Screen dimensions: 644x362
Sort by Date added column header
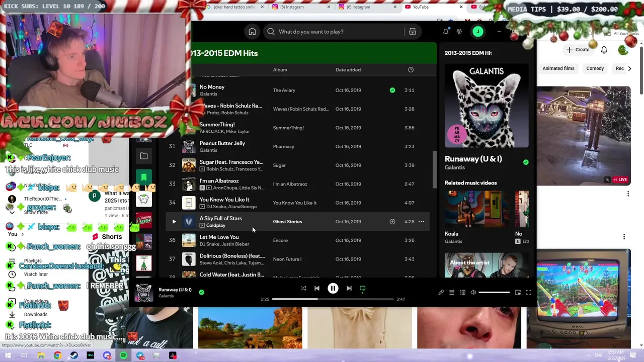(x=348, y=70)
